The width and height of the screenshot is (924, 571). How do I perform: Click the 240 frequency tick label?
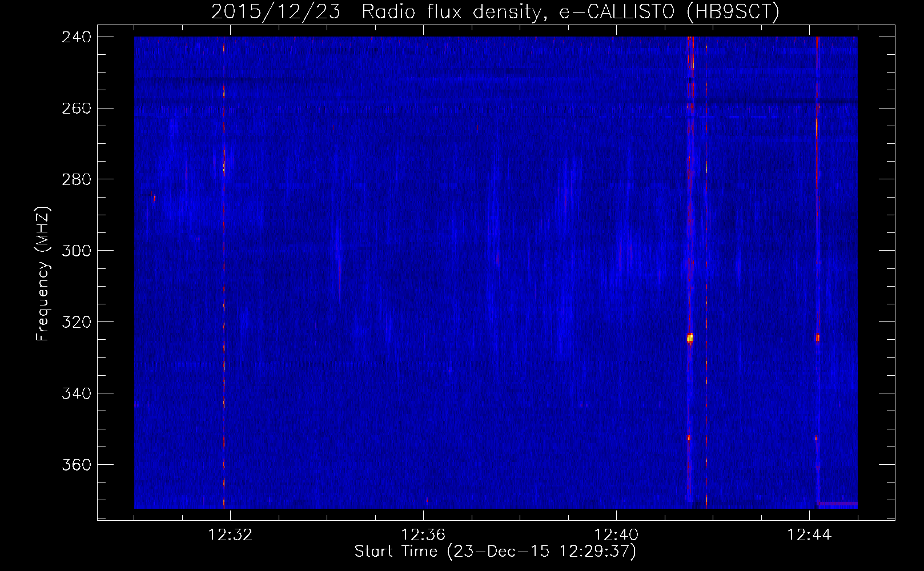click(77, 37)
